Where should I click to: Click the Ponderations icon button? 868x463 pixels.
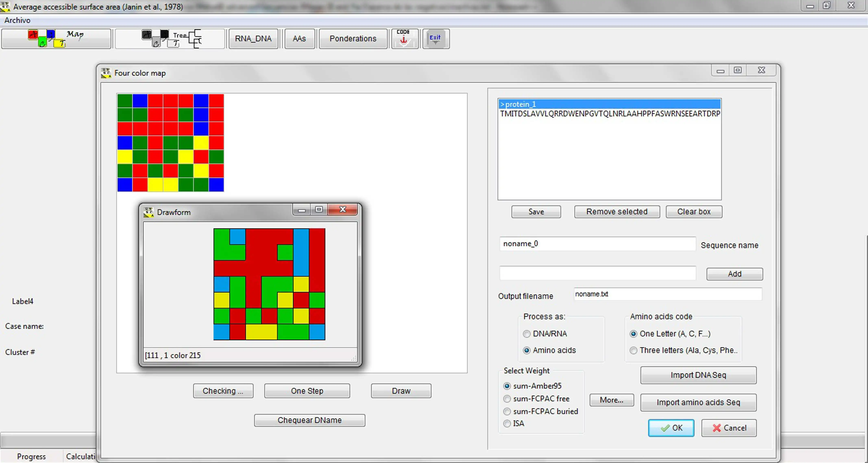coord(353,38)
